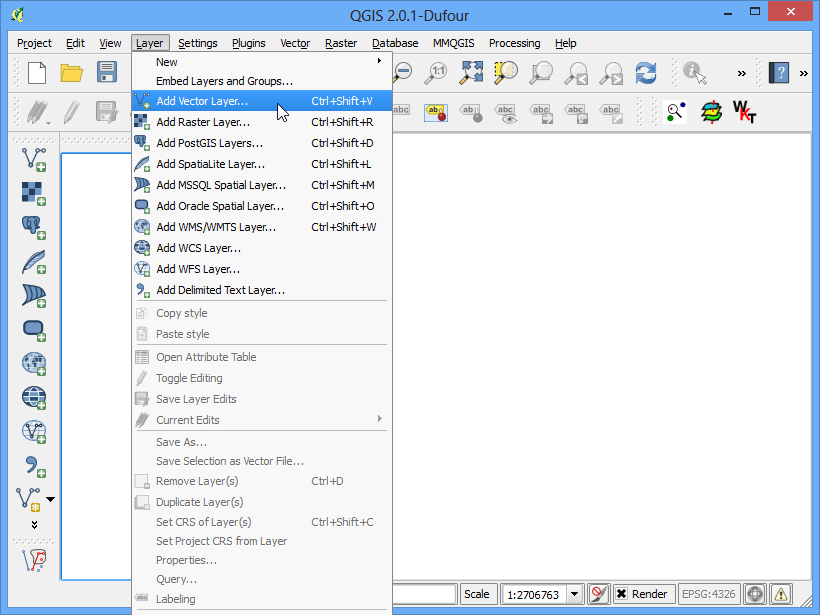Click Add PostGIS elephant icon in side toolbar

(34, 228)
